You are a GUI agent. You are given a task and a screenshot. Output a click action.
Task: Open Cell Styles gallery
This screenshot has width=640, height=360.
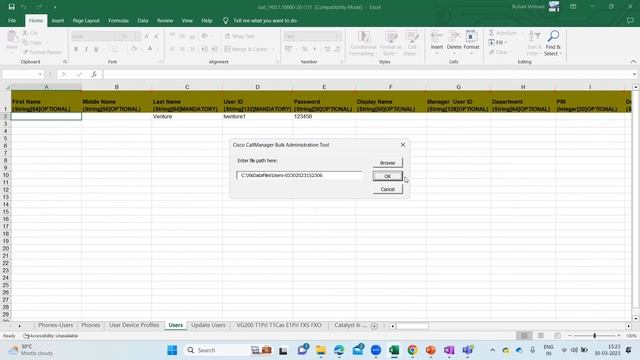click(x=411, y=43)
